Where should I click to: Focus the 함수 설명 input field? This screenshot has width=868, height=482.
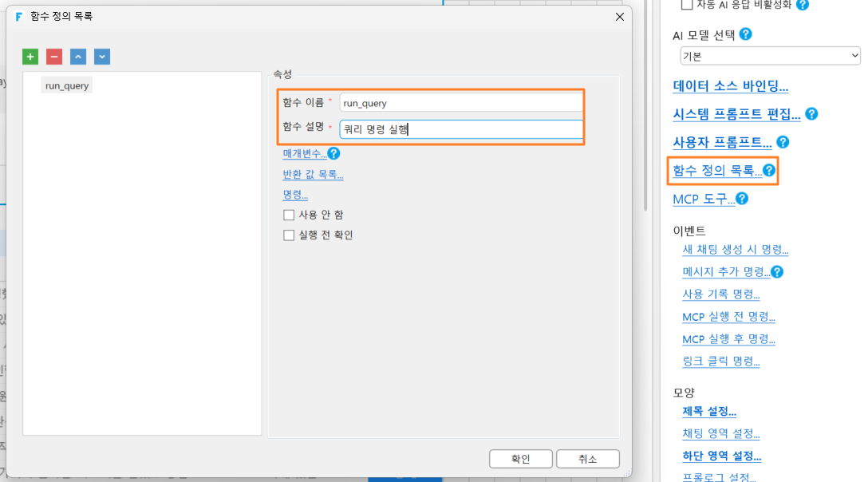tap(461, 129)
